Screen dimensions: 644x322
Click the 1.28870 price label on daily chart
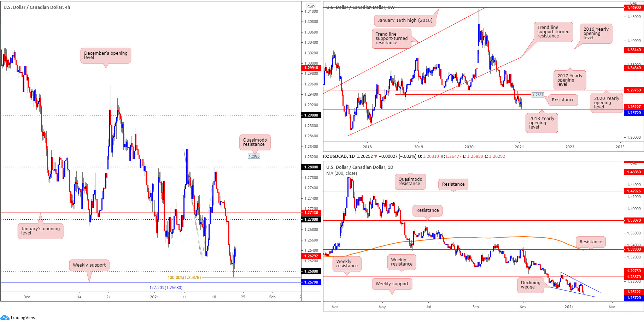[x=634, y=277]
